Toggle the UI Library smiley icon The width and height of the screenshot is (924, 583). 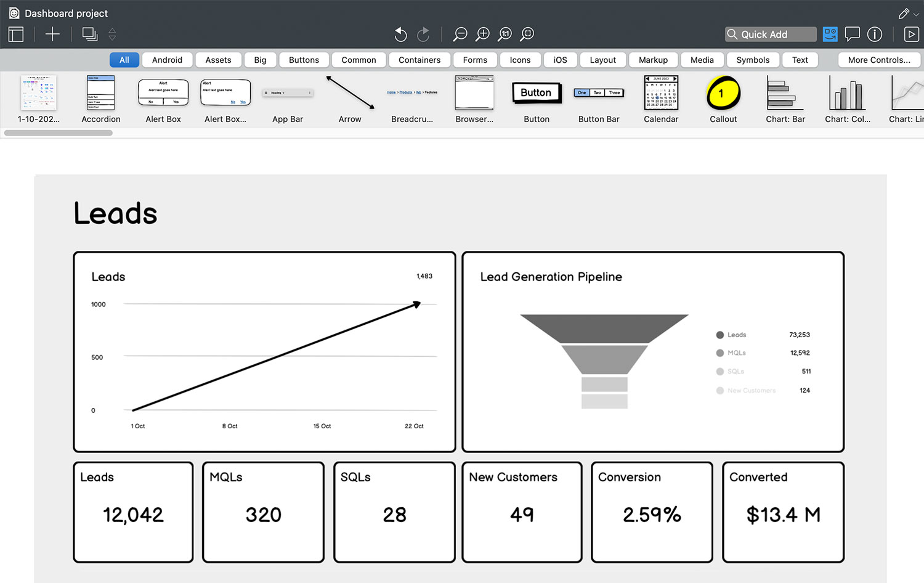830,34
